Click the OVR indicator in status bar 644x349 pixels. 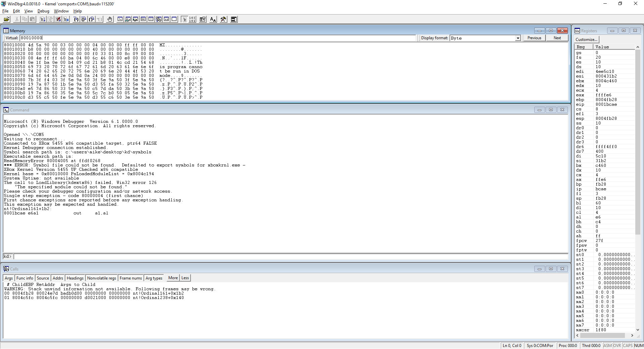tap(617, 346)
